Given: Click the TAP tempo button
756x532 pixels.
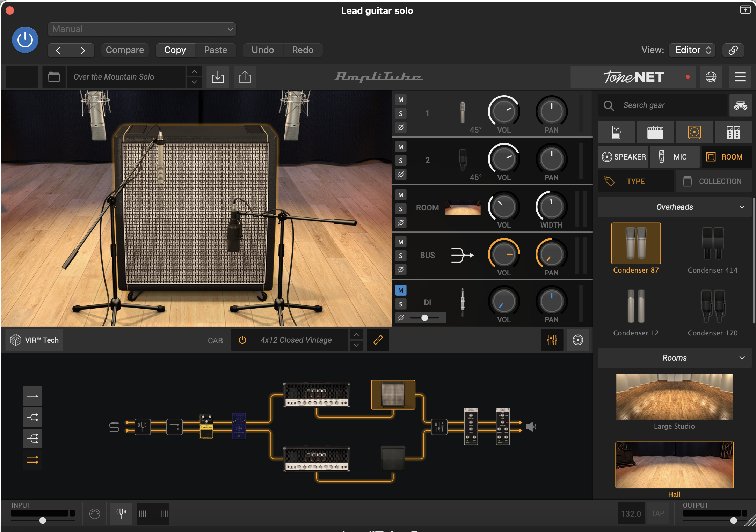Looking at the screenshot, I should click(x=657, y=513).
